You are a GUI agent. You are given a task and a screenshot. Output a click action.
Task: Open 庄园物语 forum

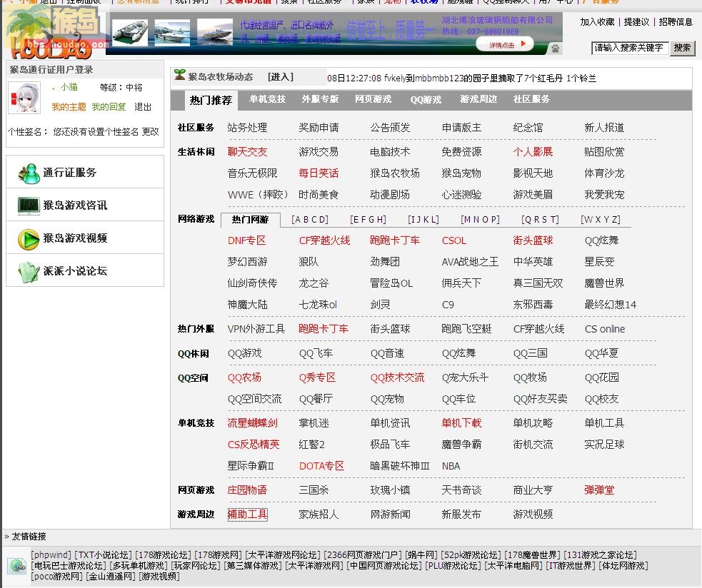247,490
